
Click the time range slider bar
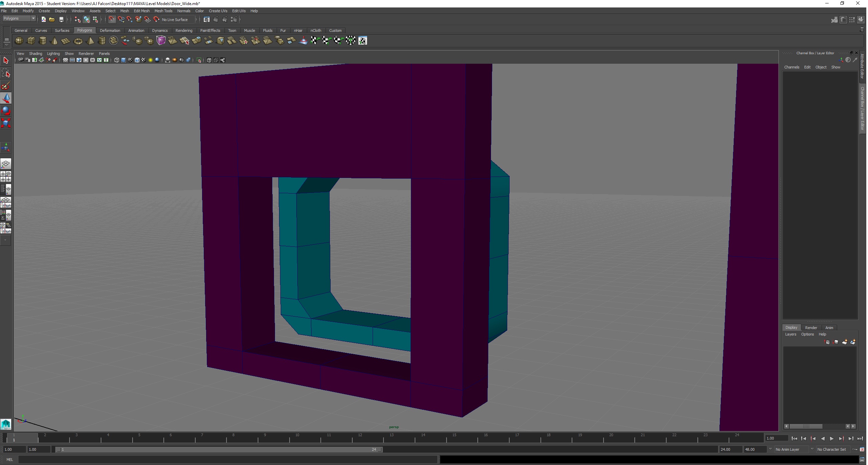[219, 449]
